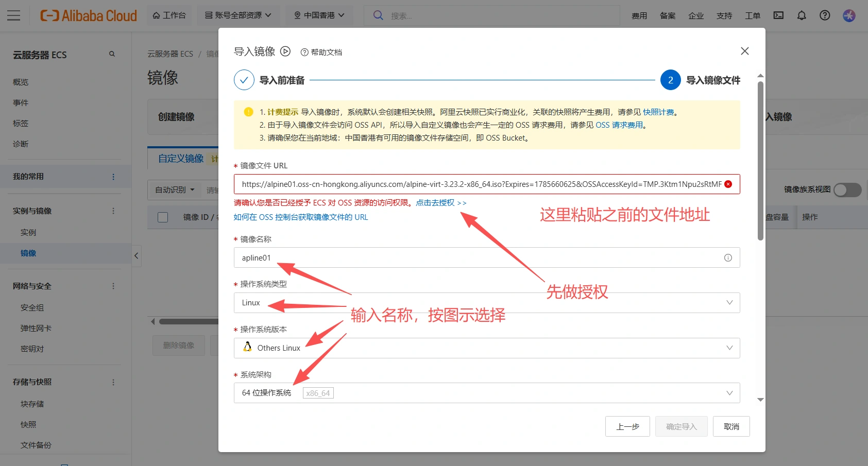Open the OSS 请求费用 link
868x466 pixels.
pos(619,125)
